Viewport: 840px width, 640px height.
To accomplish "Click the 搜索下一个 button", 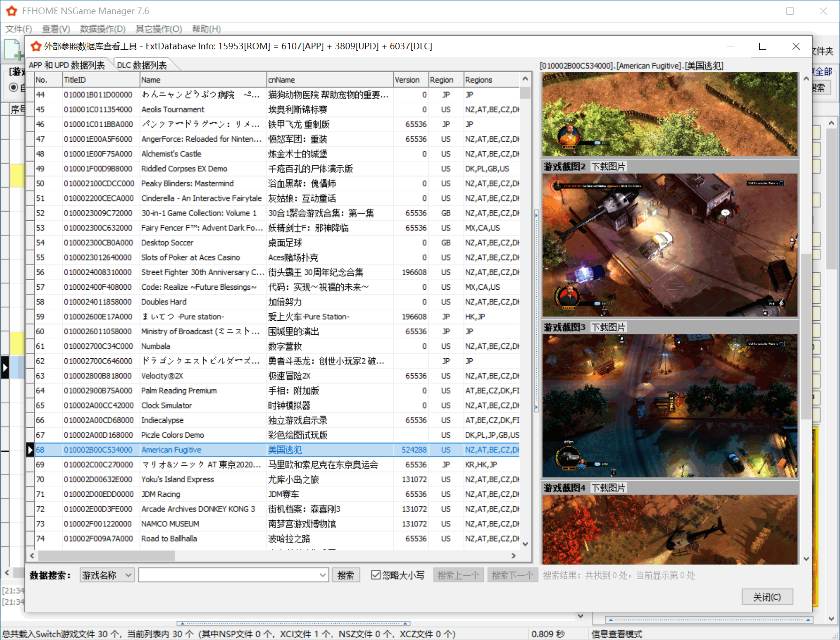I will 512,575.
